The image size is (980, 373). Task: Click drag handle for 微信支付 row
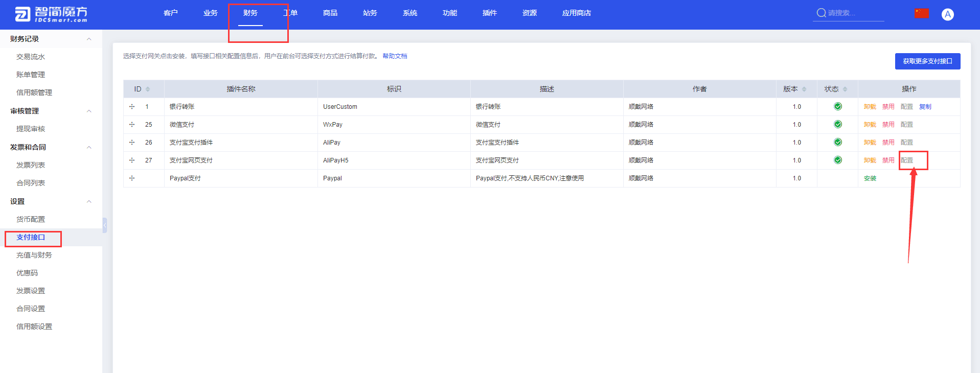tap(132, 125)
